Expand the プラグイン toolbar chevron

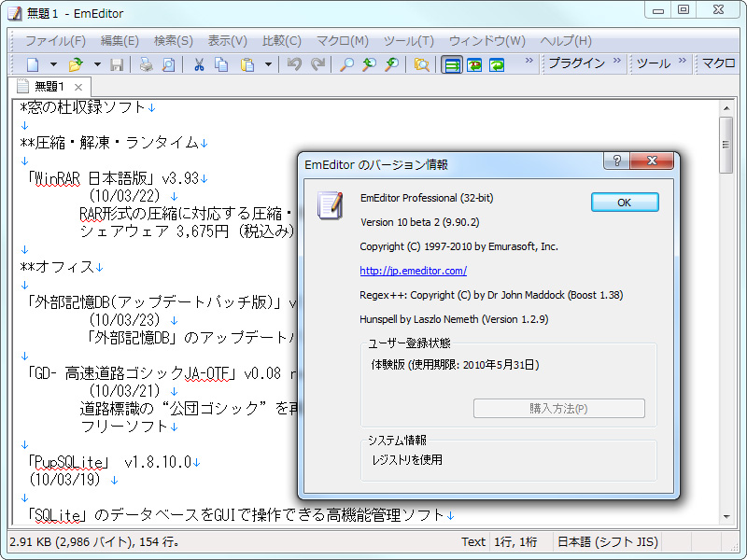(618, 64)
